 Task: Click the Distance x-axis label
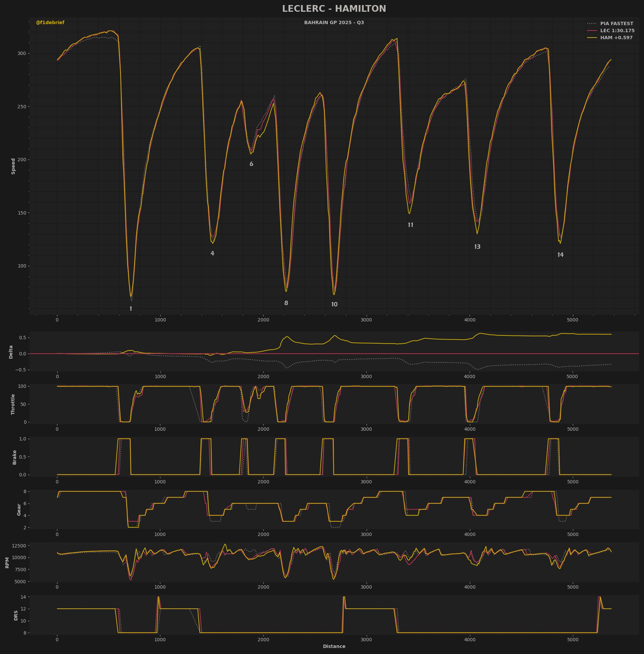point(334,646)
